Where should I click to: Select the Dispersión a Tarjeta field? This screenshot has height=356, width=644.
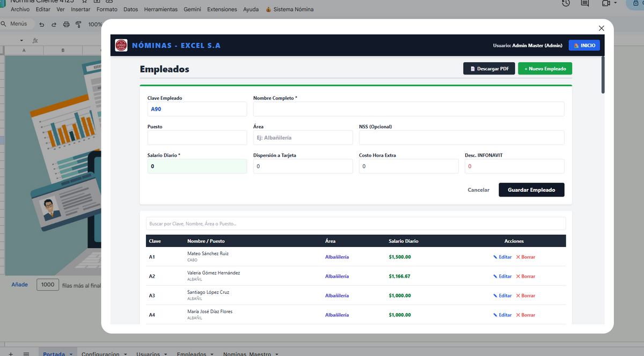pos(303,166)
